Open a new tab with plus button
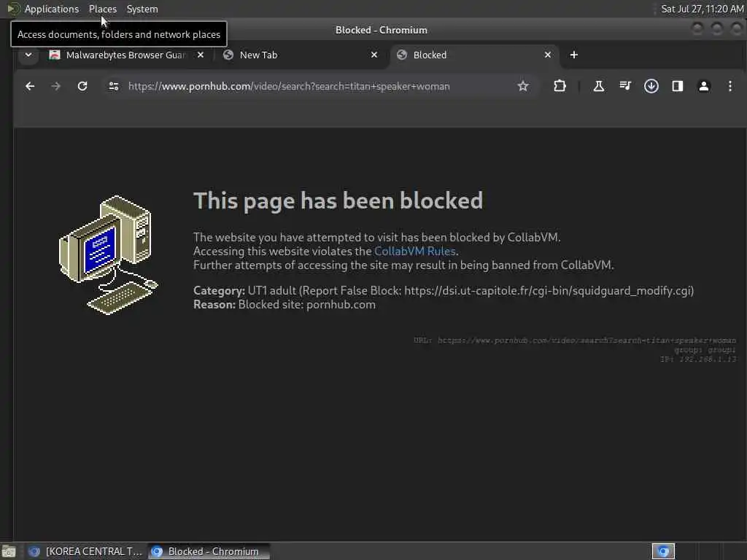Viewport: 747px width, 560px height. (573, 55)
